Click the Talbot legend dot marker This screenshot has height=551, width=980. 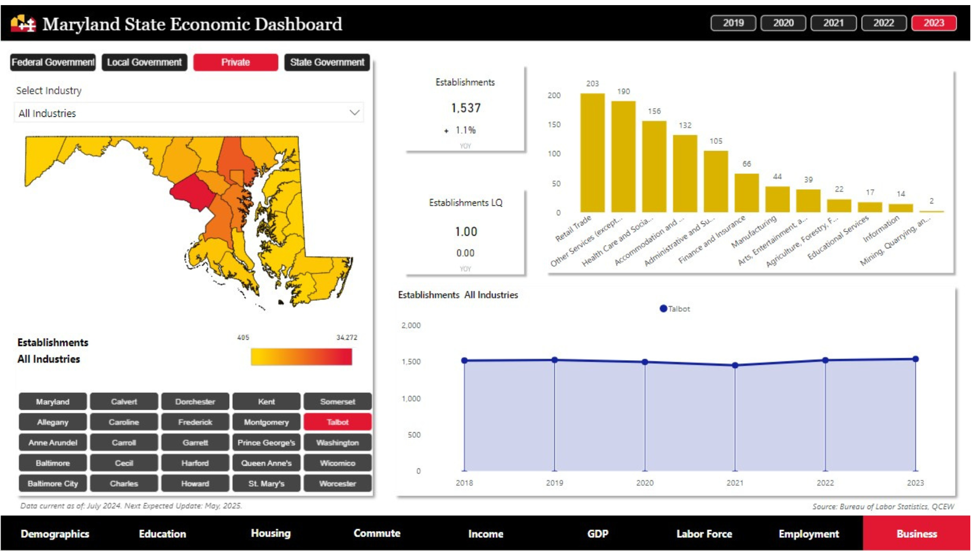pos(663,309)
